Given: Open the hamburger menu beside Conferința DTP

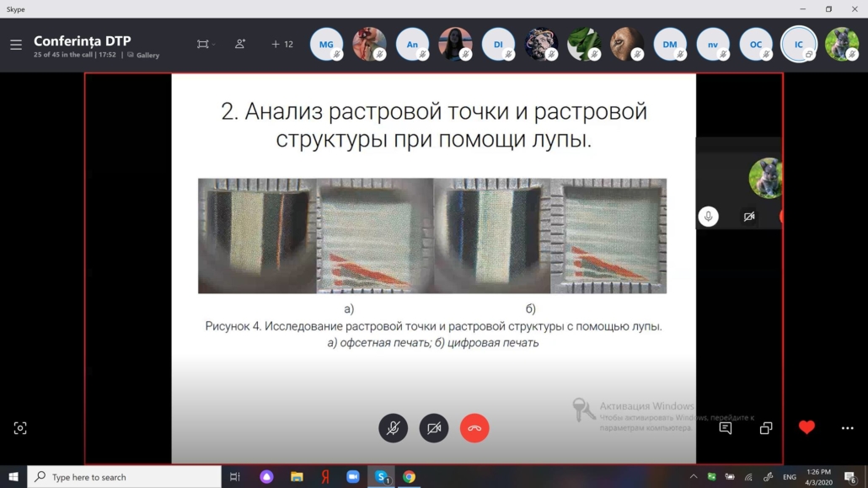Looking at the screenshot, I should point(16,45).
